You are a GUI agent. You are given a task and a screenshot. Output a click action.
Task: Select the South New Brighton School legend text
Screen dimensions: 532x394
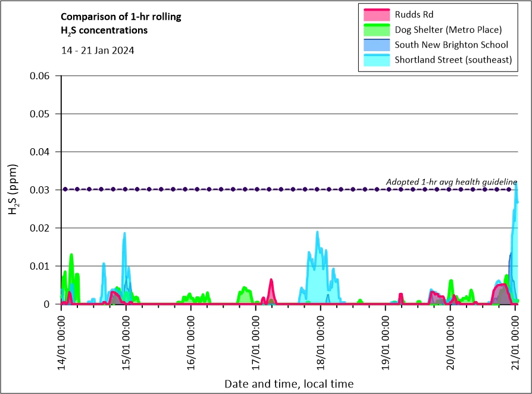tap(451, 45)
